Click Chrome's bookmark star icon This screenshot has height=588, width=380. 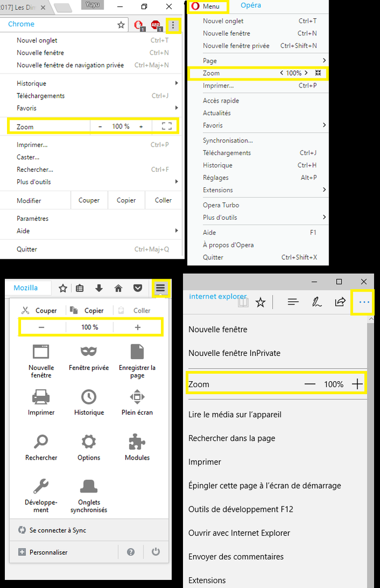121,25
